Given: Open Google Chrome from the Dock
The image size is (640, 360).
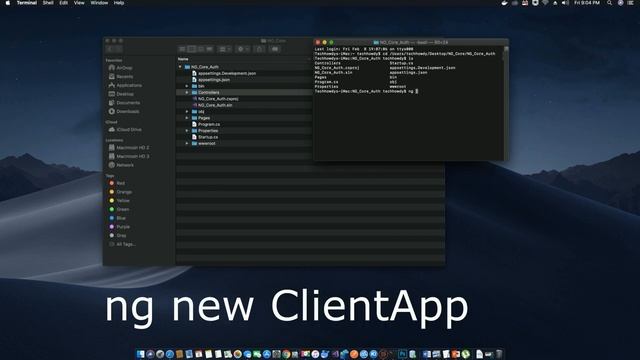Looking at the screenshot, I should 286,354.
